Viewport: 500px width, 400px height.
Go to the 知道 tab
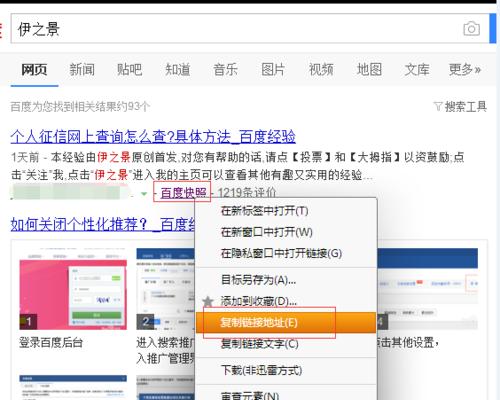[x=178, y=70]
